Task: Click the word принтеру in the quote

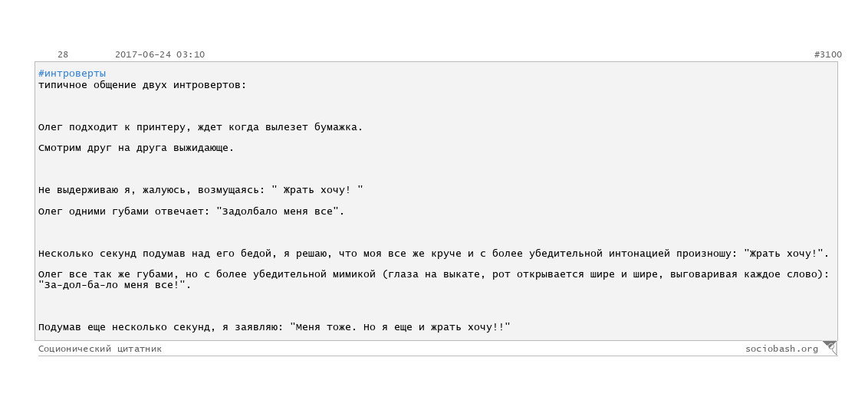Action: click(161, 127)
